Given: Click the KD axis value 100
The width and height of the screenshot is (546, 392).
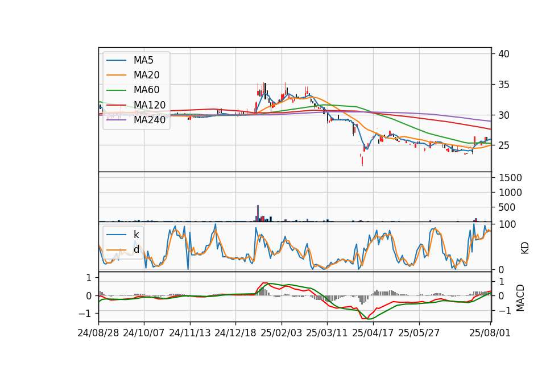Looking at the screenshot, I should click(507, 224).
